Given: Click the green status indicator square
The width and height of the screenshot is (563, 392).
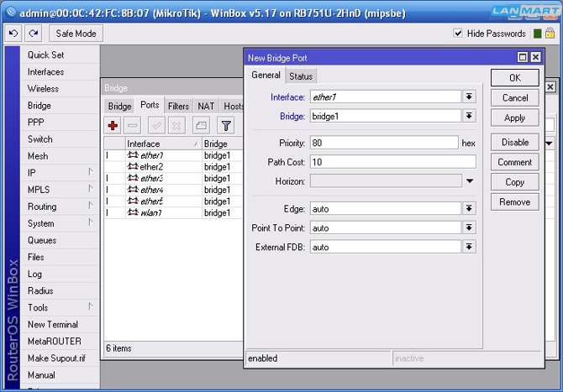Looking at the screenshot, I should (x=538, y=34).
